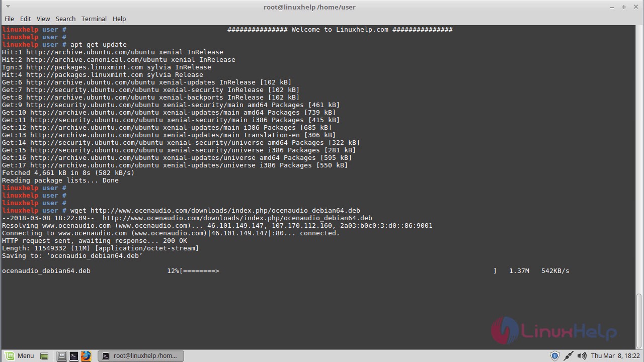Image resolution: width=644 pixels, height=362 pixels.
Task: Open the volume speaker tray icon
Action: [582, 356]
